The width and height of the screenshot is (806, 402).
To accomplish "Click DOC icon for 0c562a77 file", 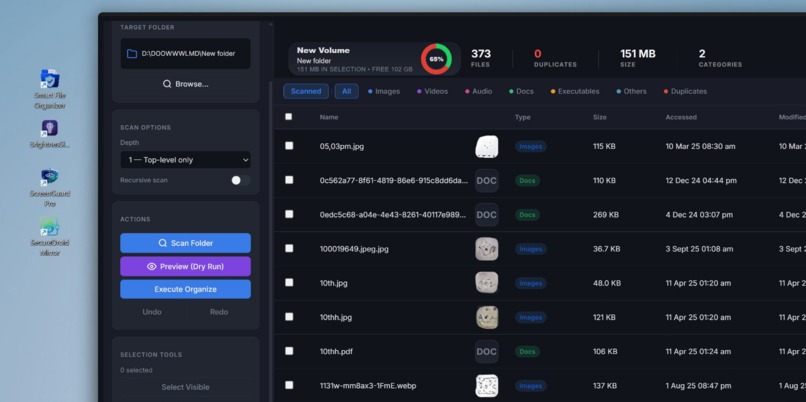I will 486,180.
